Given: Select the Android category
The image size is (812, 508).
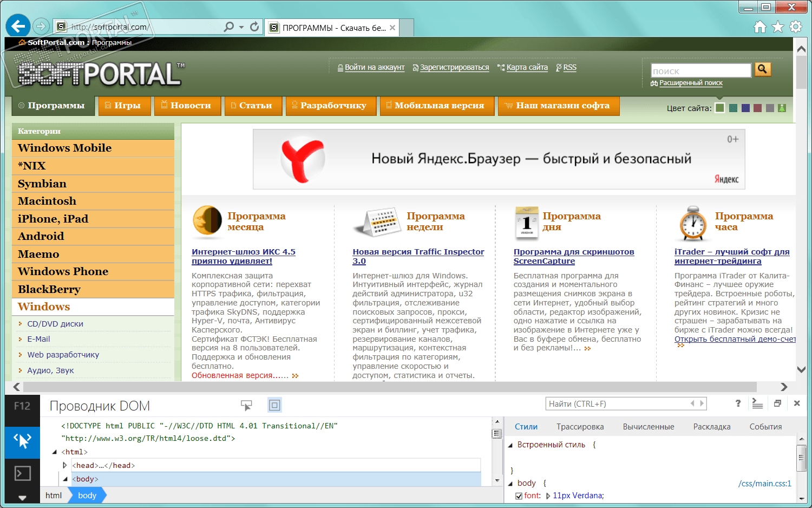Looking at the screenshot, I should click(x=93, y=236).
